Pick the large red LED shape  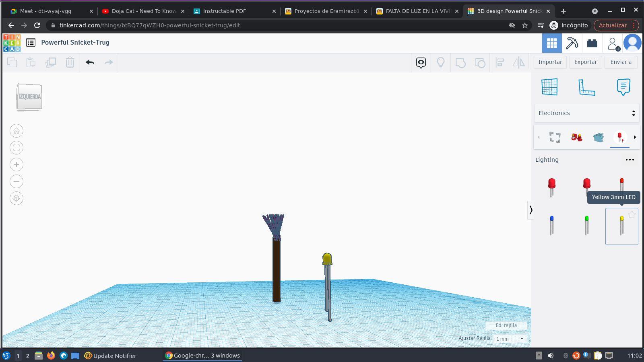(552, 187)
